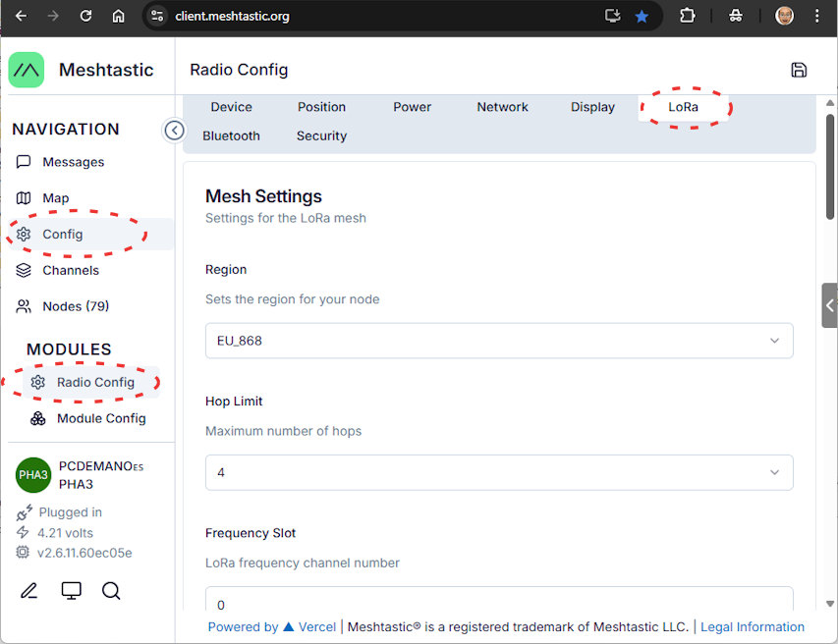The height and width of the screenshot is (644, 838).
Task: Select Radio Config under Modules
Action: [x=92, y=382]
